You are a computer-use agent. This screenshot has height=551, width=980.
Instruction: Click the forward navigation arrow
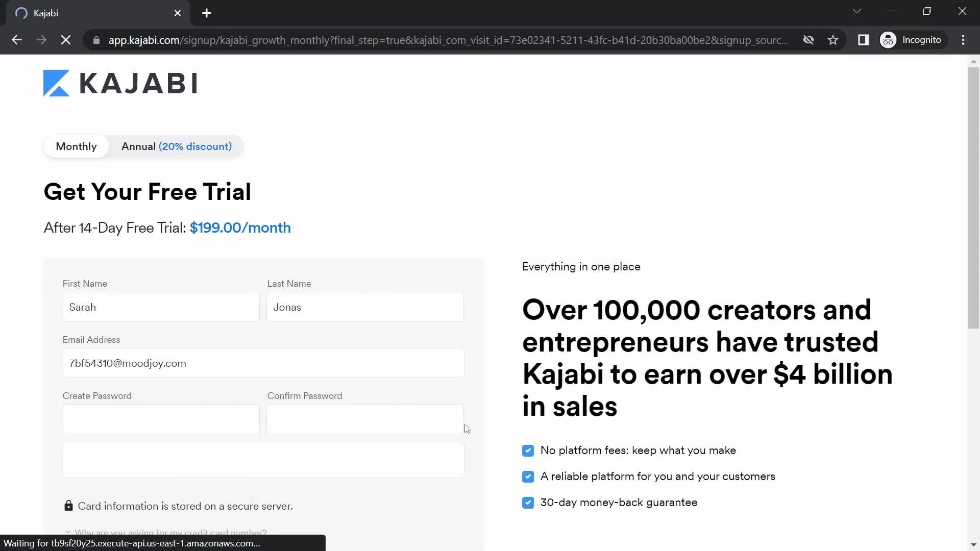[x=41, y=40]
